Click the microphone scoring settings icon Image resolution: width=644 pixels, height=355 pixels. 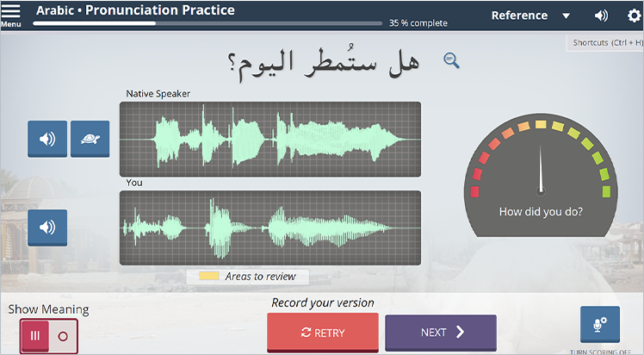pyautogui.click(x=599, y=324)
